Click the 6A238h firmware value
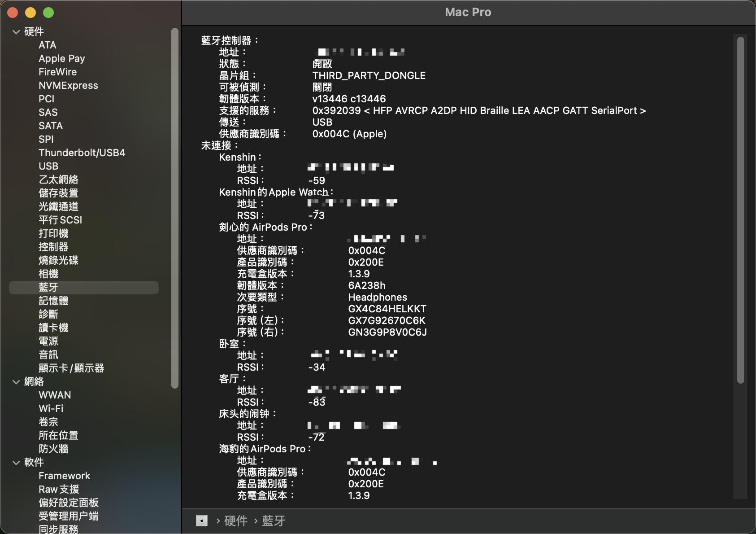This screenshot has height=534, width=756. [367, 286]
